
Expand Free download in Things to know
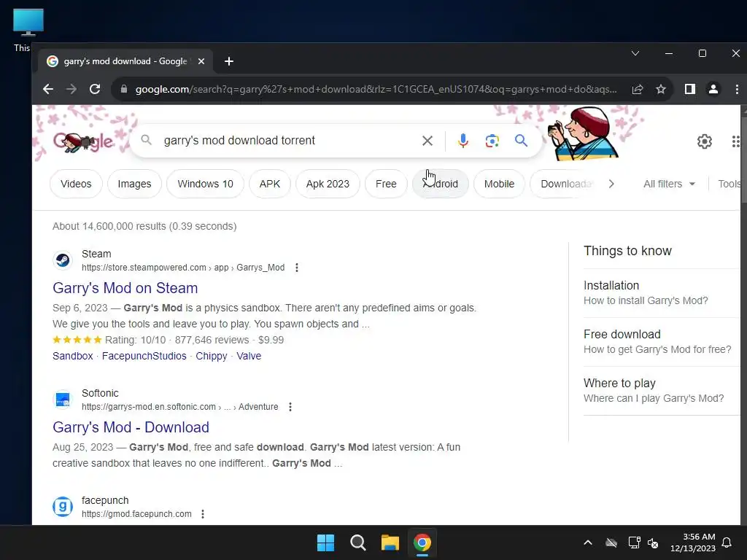point(662,342)
